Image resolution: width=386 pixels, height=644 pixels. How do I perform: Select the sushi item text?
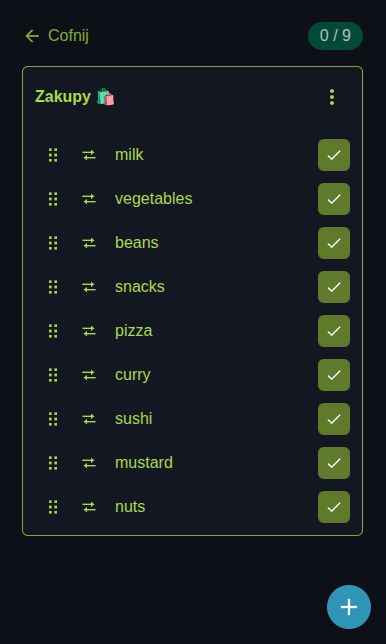[133, 419]
